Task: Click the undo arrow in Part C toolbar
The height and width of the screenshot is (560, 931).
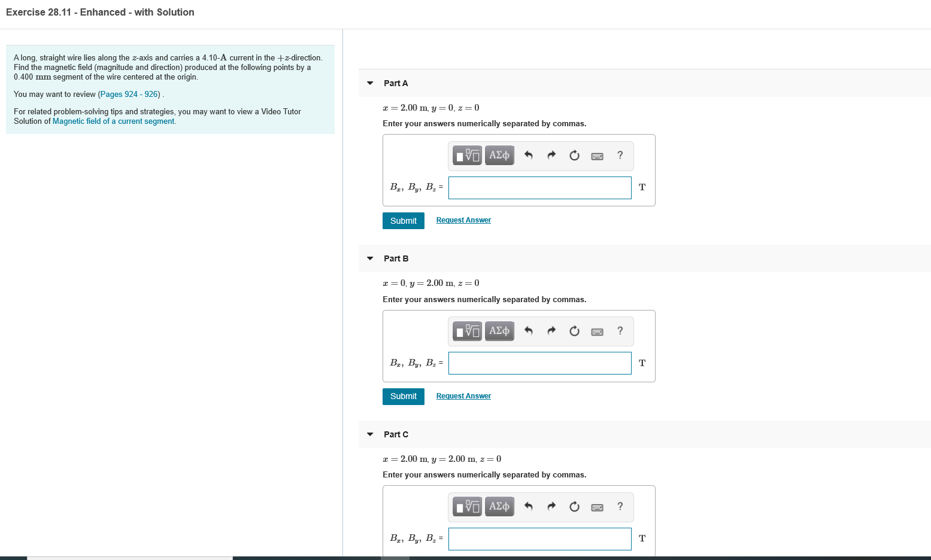Action: pyautogui.click(x=529, y=506)
